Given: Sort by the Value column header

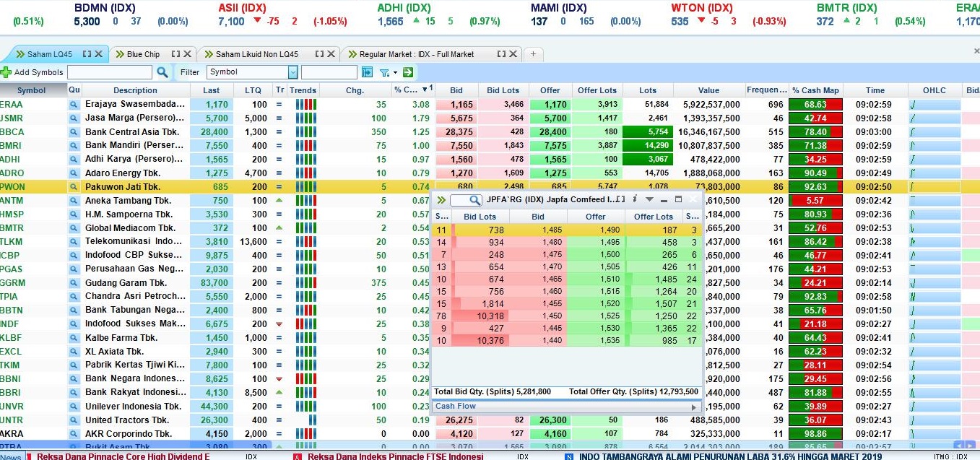Looking at the screenshot, I should [708, 90].
